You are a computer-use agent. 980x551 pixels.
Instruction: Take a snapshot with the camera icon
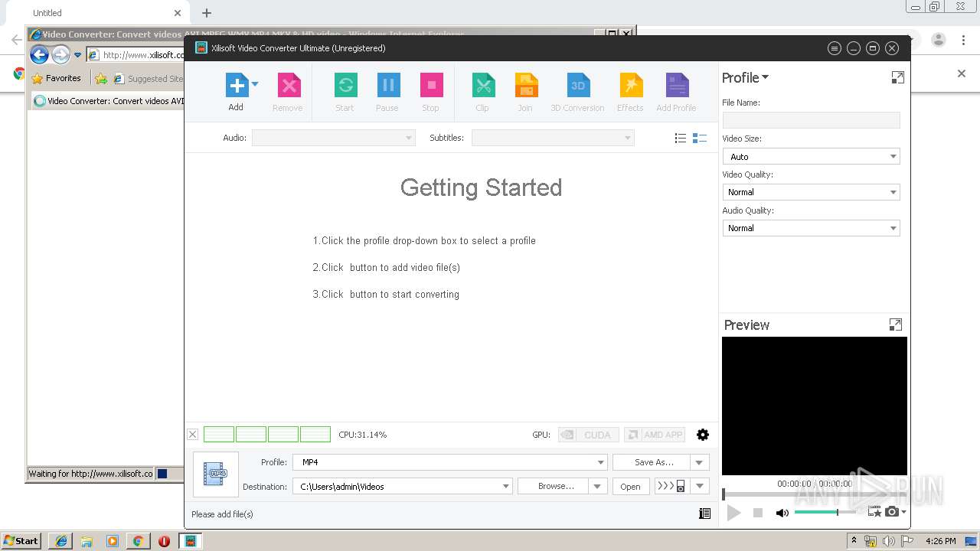click(892, 512)
